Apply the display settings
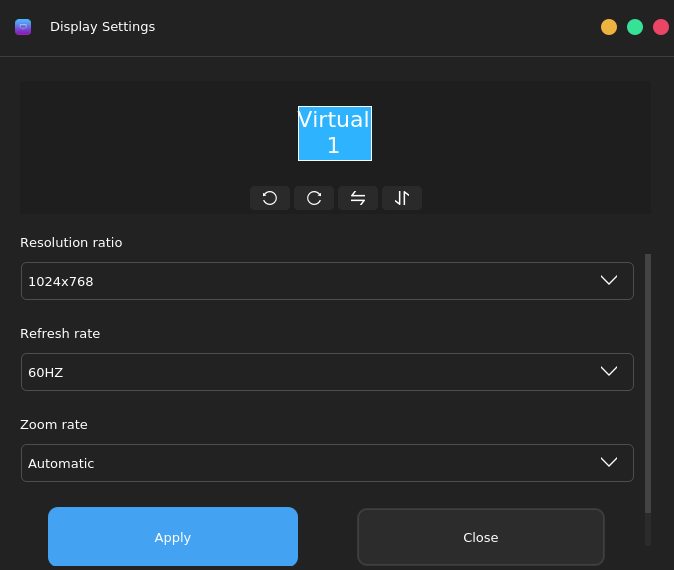 [173, 537]
